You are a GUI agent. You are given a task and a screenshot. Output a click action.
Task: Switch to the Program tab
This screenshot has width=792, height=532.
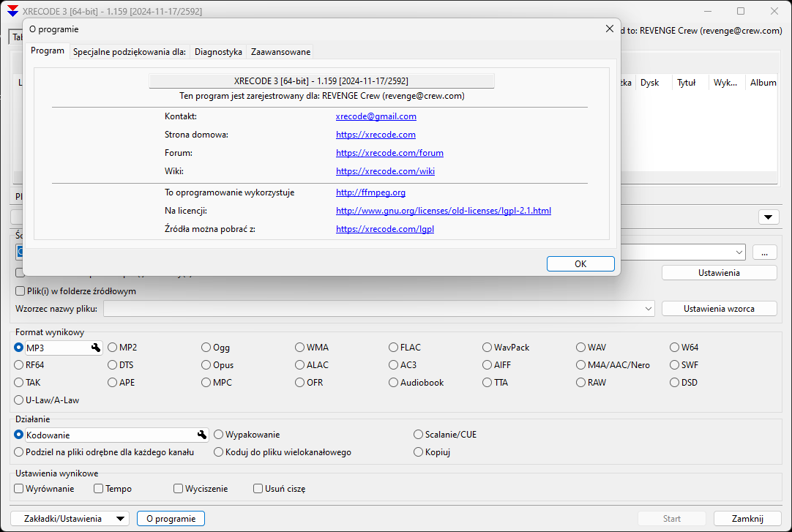pyautogui.click(x=48, y=50)
